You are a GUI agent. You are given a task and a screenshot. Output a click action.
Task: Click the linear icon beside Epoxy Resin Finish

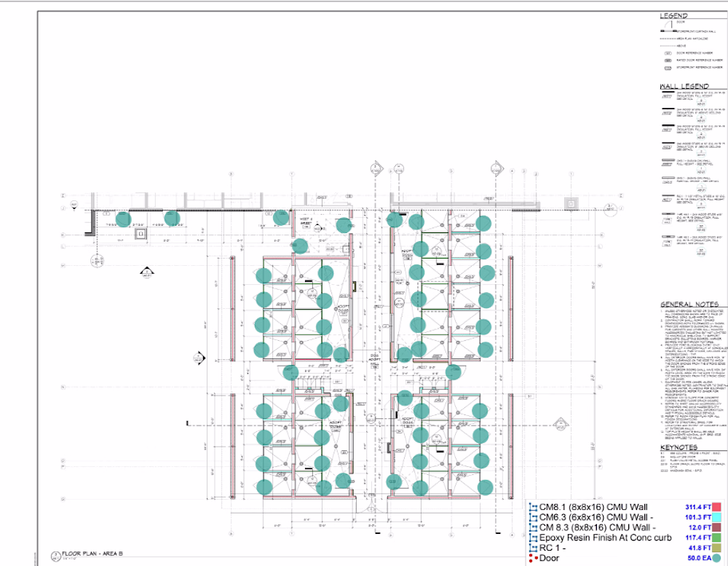(x=533, y=538)
